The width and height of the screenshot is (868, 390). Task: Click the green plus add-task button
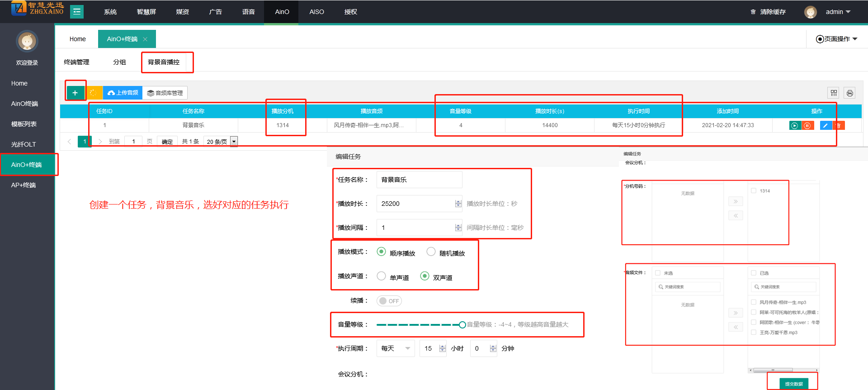[x=75, y=93]
